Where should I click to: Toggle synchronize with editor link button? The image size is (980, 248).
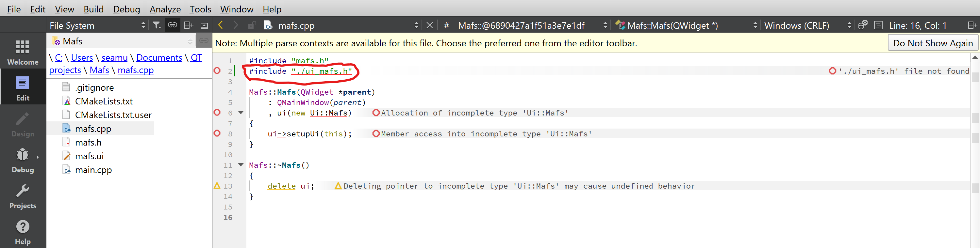pyautogui.click(x=172, y=25)
